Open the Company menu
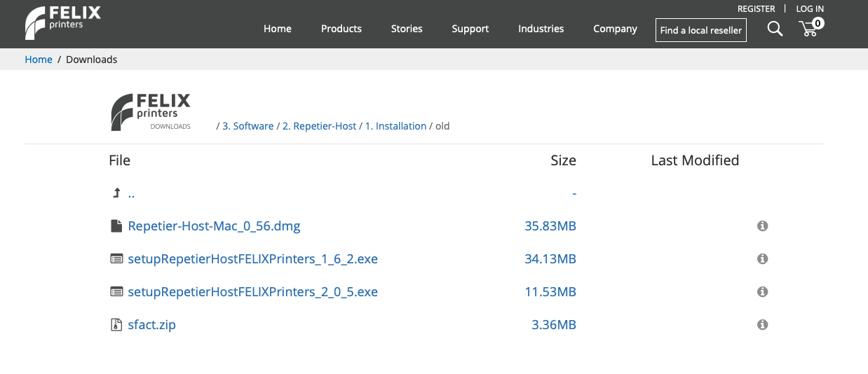 [x=615, y=29]
